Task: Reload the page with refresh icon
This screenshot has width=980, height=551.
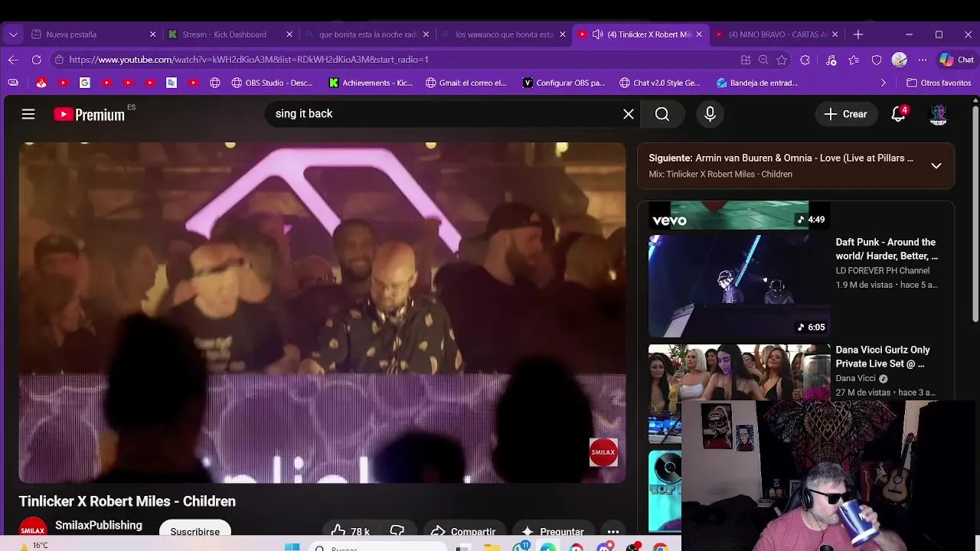Action: (x=36, y=60)
